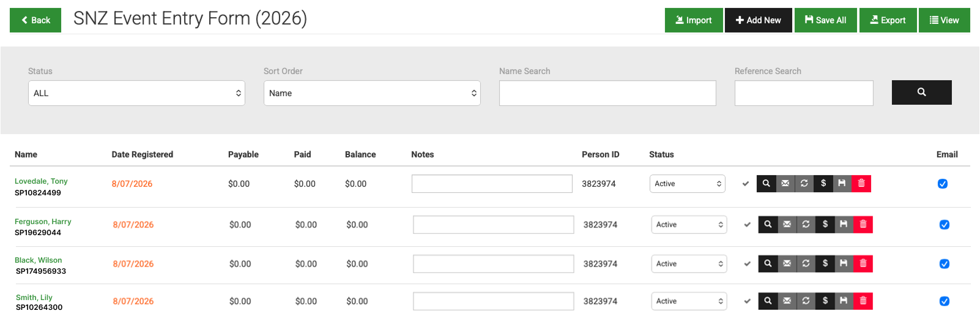The height and width of the screenshot is (327, 980).
Task: Click the checkmark icon in Ferguson, Harry row
Action: point(748,225)
